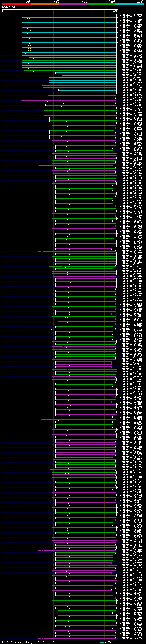The height and width of the screenshot is (644, 146).
Task: Select label UniRef100_B9I2V8
Action: 131,35
